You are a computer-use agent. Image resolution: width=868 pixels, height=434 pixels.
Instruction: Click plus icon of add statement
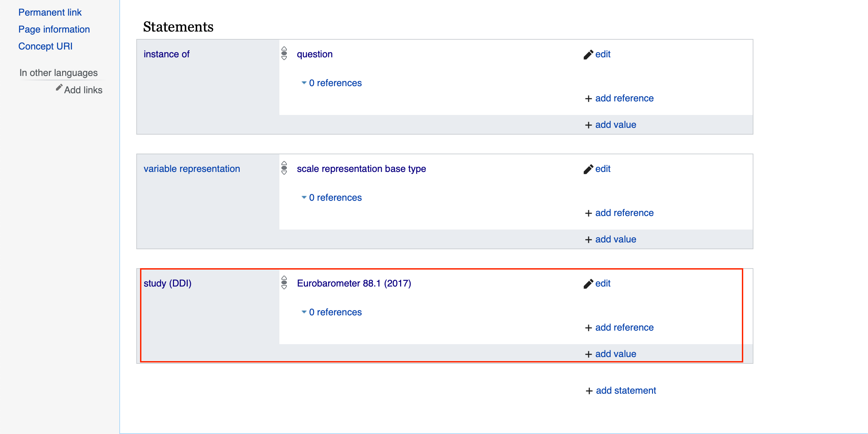589,391
